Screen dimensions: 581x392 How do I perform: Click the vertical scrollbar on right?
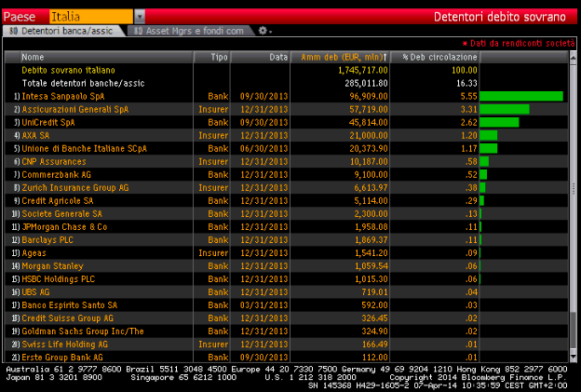pos(573,205)
